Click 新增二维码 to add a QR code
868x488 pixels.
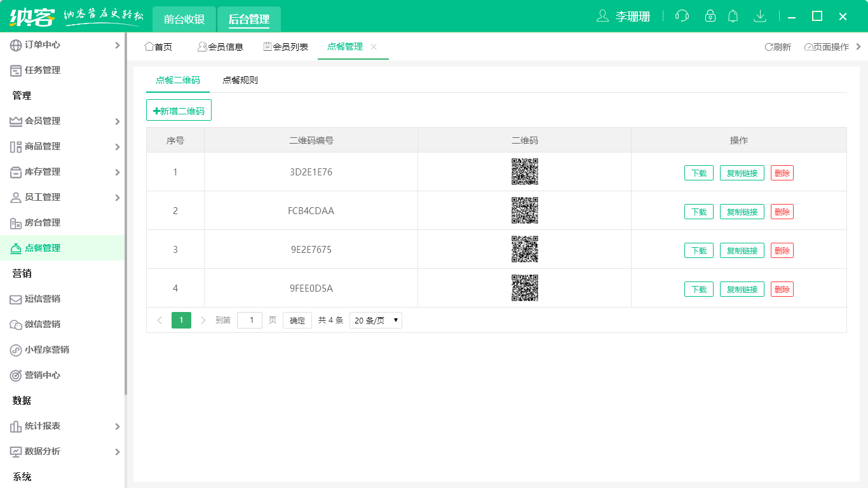point(180,109)
